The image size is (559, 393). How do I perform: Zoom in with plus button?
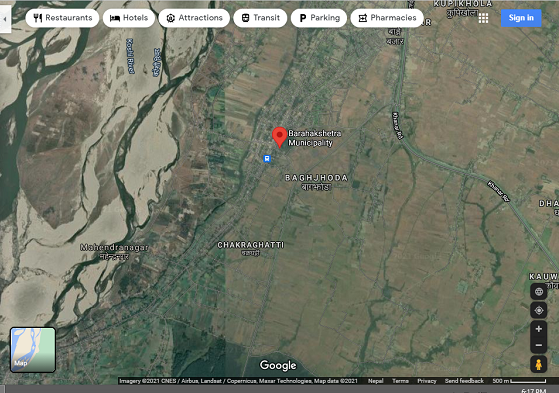(x=539, y=329)
